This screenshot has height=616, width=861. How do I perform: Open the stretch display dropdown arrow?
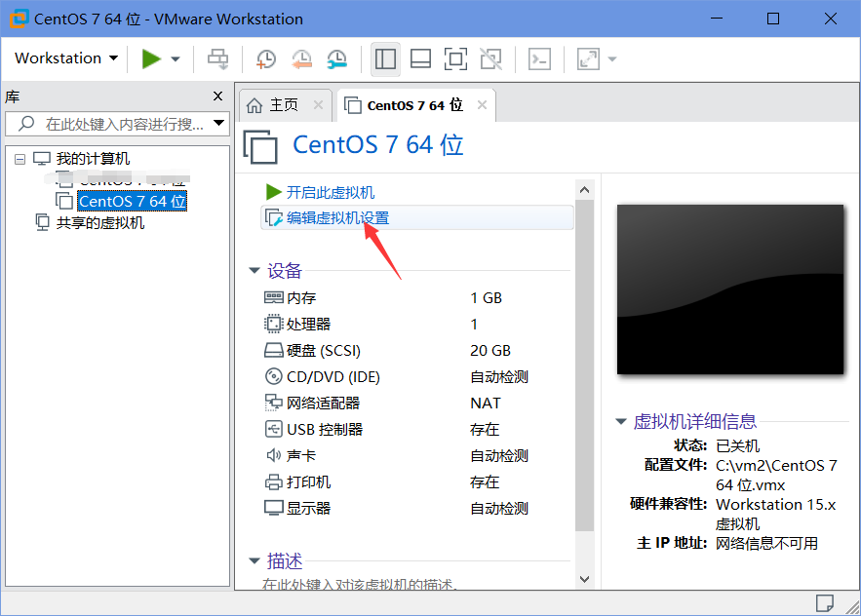pos(612,58)
